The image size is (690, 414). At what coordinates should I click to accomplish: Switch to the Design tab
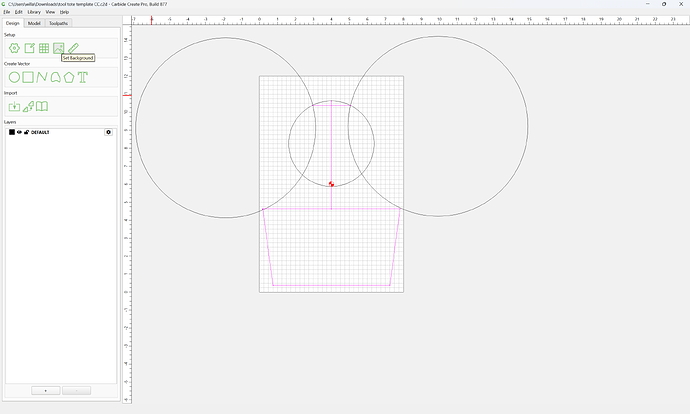12,23
